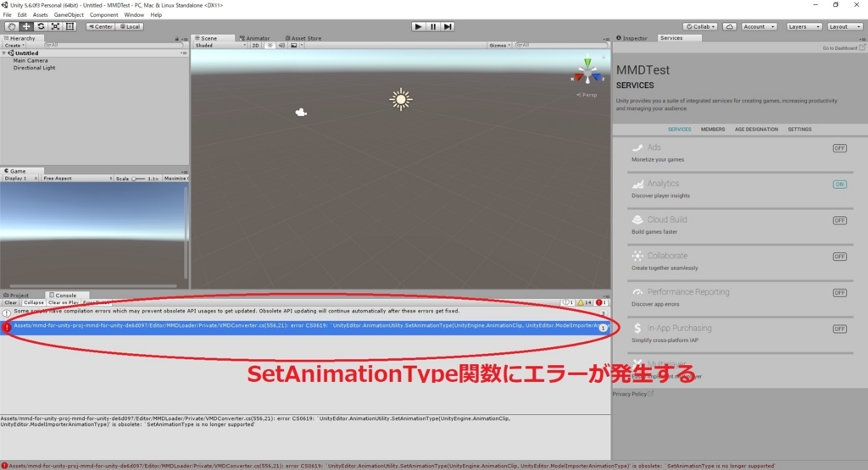Open the File menu
Screen dimensions: 868x470
7,15
